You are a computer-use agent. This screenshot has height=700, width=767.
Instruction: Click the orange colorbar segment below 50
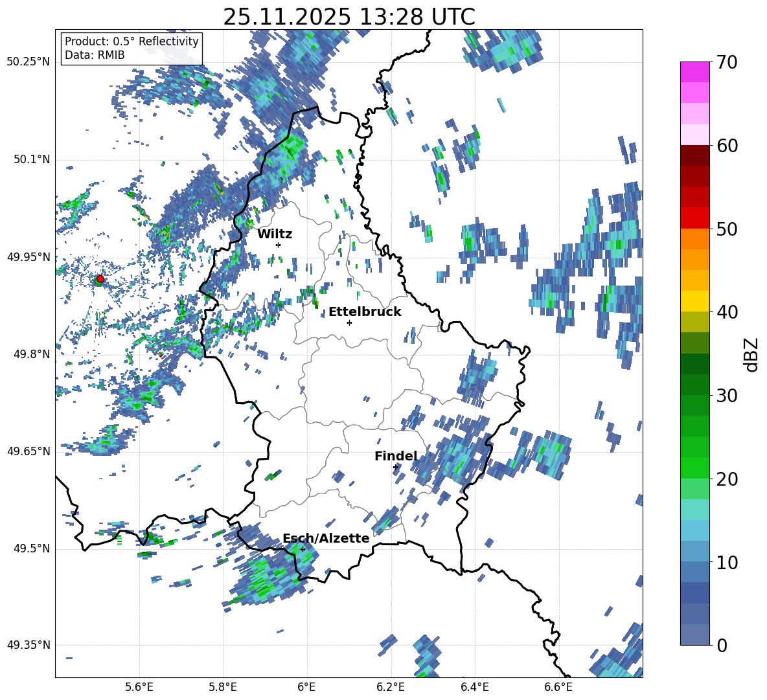[x=694, y=239]
